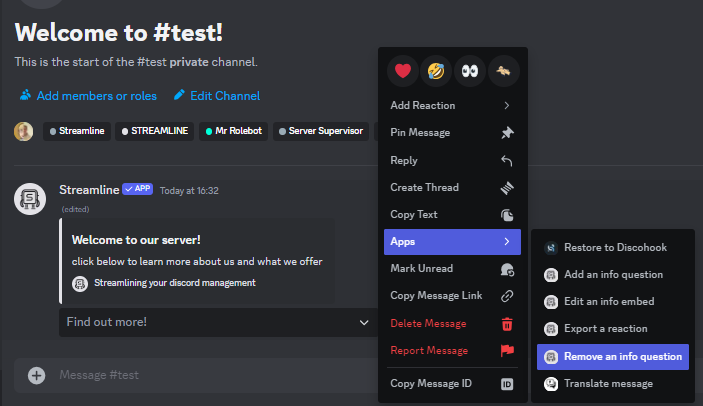Image resolution: width=703 pixels, height=406 pixels.
Task: Click the reply arrow icon
Action: point(507,160)
